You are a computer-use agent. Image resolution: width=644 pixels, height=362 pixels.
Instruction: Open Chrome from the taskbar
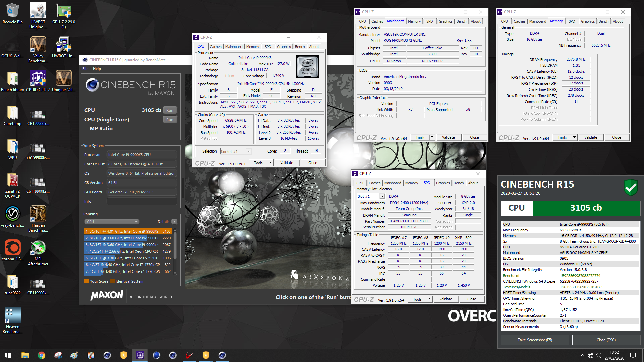click(x=41, y=355)
